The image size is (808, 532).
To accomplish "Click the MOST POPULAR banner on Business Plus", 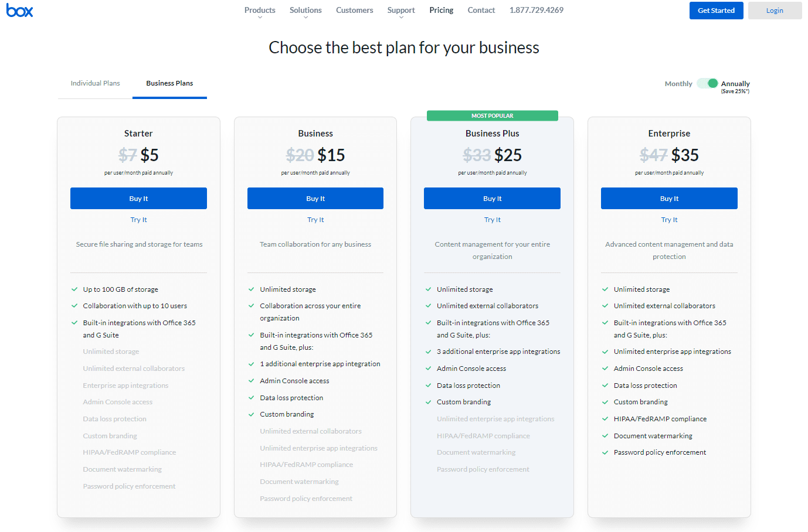I will (492, 115).
